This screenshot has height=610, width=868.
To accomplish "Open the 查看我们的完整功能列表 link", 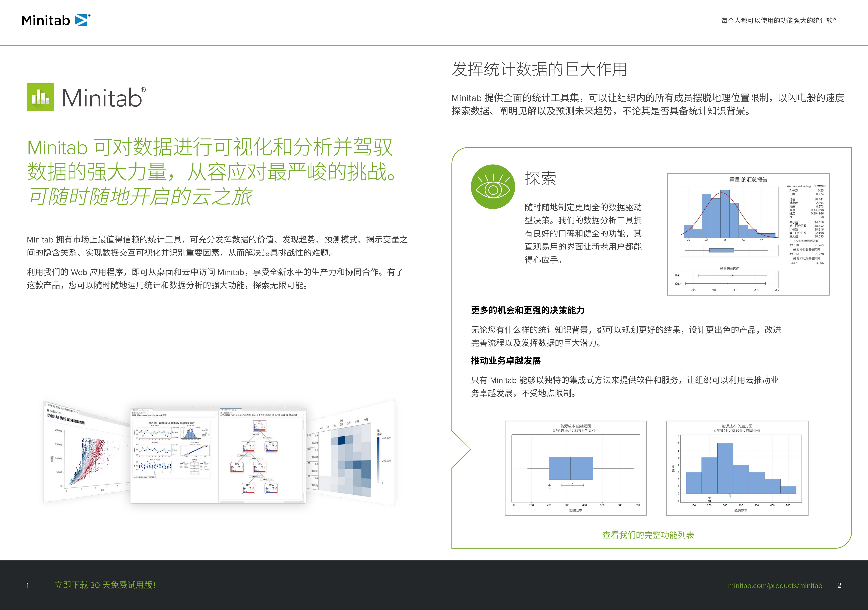I will (x=648, y=535).
